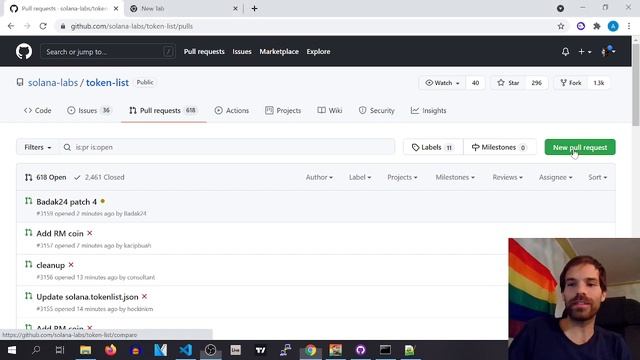Click the browser back arrow
640x360 pixels.
[11, 26]
